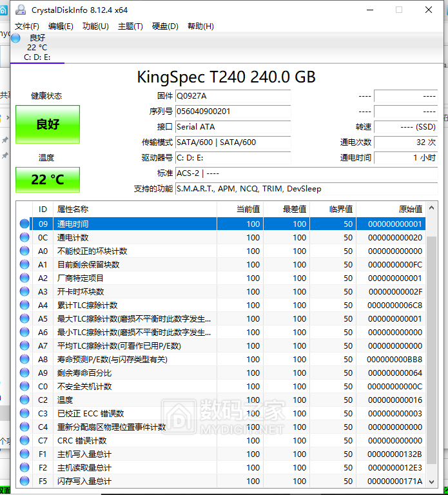The width and height of the screenshot is (448, 495).
Task: Click status orb icon of row A2 厂商特定项目
Action: pyautogui.click(x=24, y=278)
